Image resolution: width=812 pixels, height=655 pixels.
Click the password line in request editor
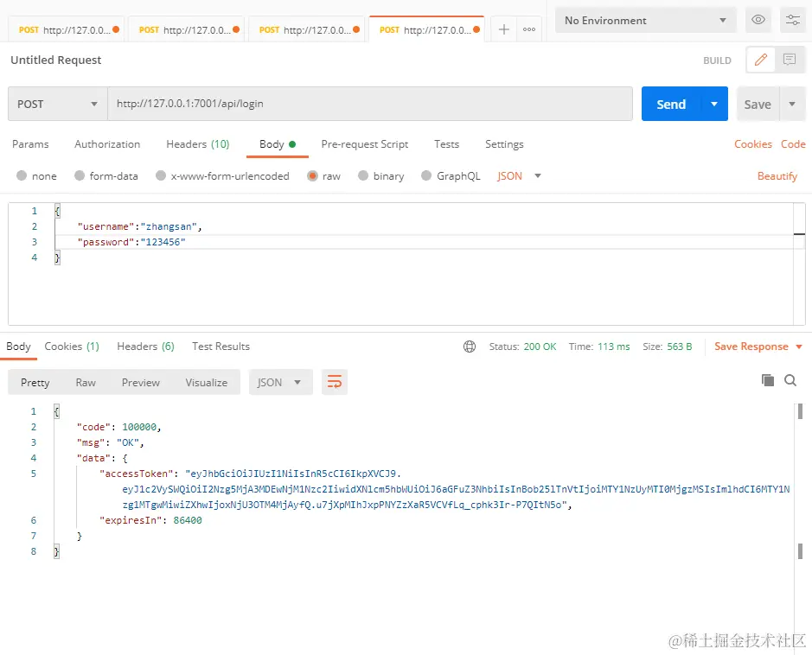131,242
